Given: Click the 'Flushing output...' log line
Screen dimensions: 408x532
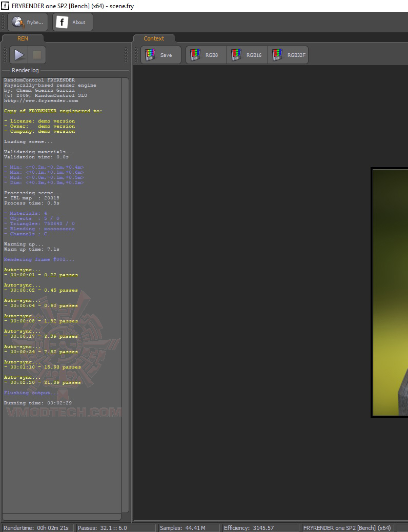Looking at the screenshot, I should [32, 393].
